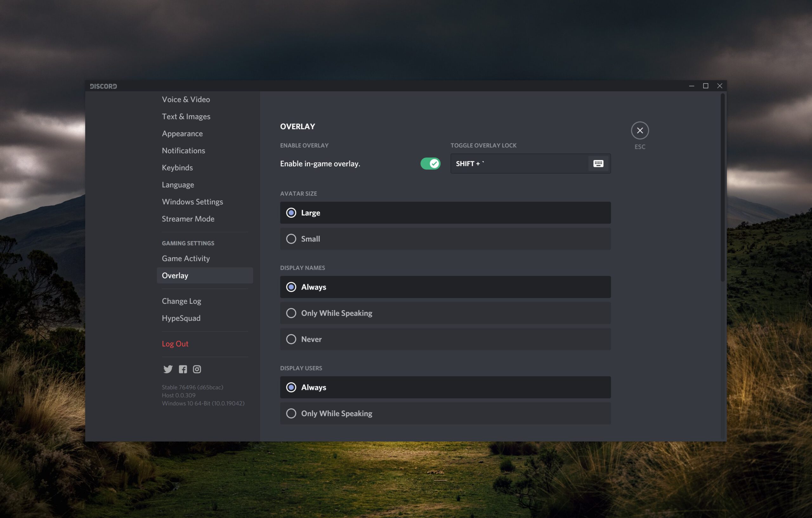Image resolution: width=812 pixels, height=518 pixels.
Task: Click the keyboard icon to record keybind
Action: pyautogui.click(x=598, y=164)
